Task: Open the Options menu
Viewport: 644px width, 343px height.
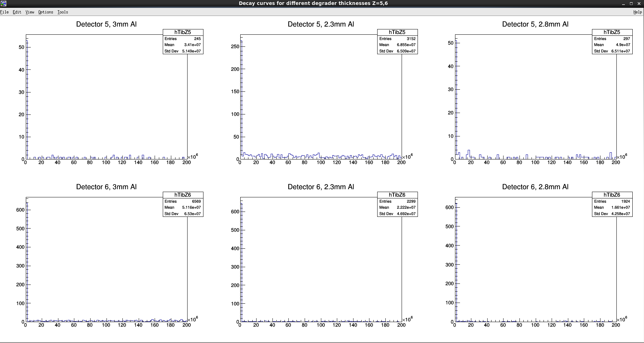Action: [x=46, y=12]
